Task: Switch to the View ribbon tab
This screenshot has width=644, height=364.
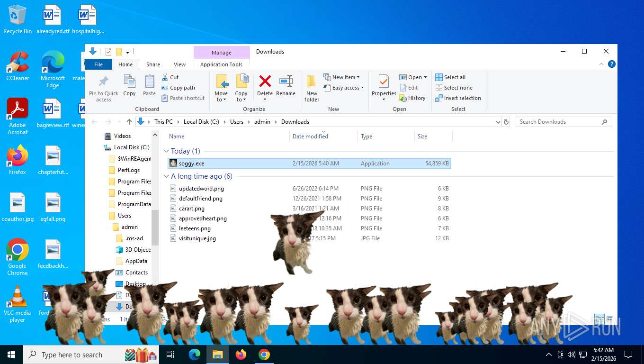Action: click(x=179, y=64)
